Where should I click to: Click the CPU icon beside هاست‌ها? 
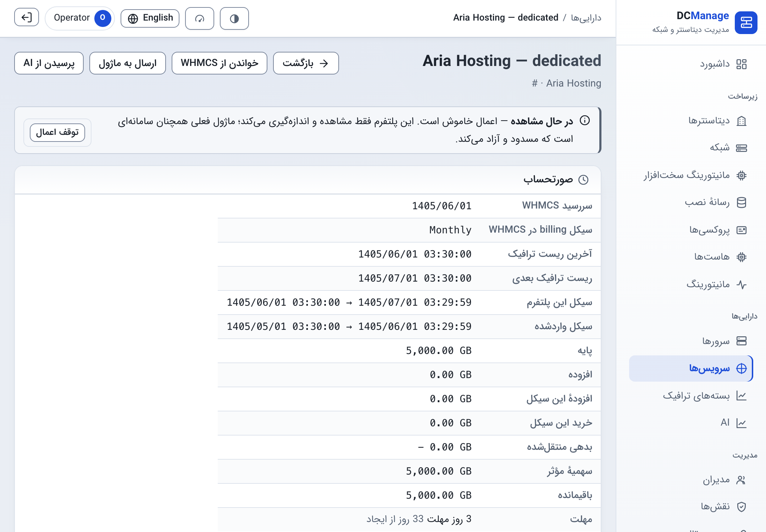(x=742, y=257)
